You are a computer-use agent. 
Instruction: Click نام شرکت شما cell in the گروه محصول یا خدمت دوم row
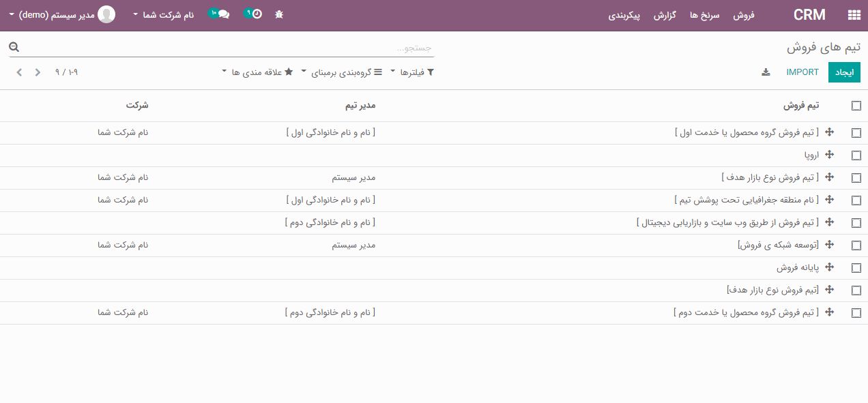123,313
